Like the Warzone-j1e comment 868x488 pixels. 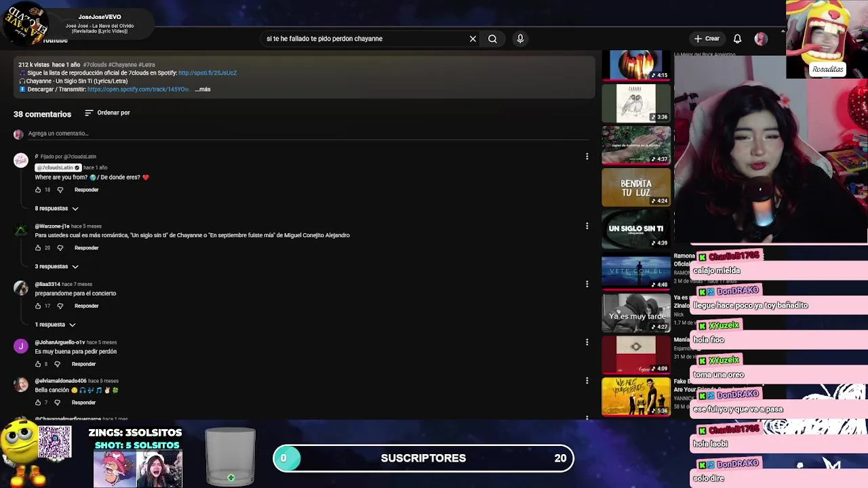38,248
